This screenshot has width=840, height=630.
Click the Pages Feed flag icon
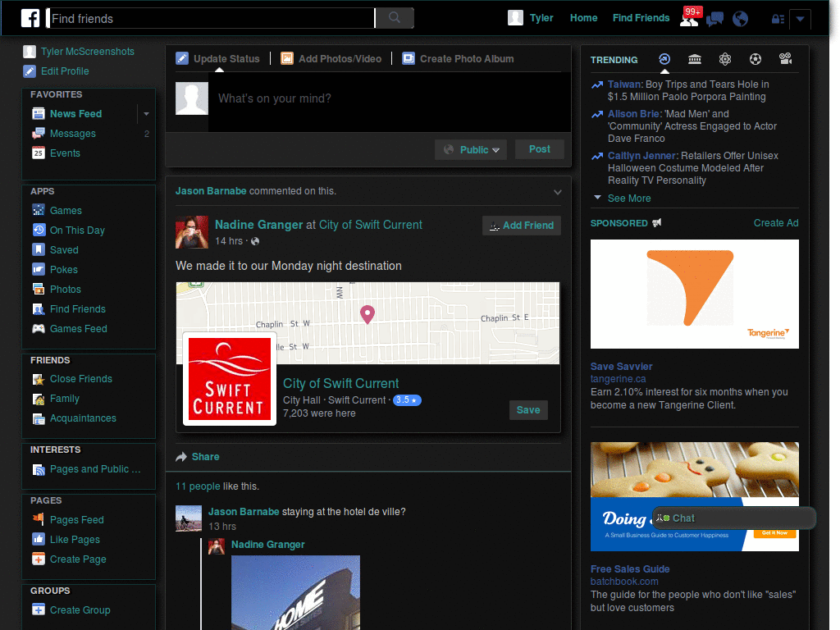pyautogui.click(x=39, y=519)
